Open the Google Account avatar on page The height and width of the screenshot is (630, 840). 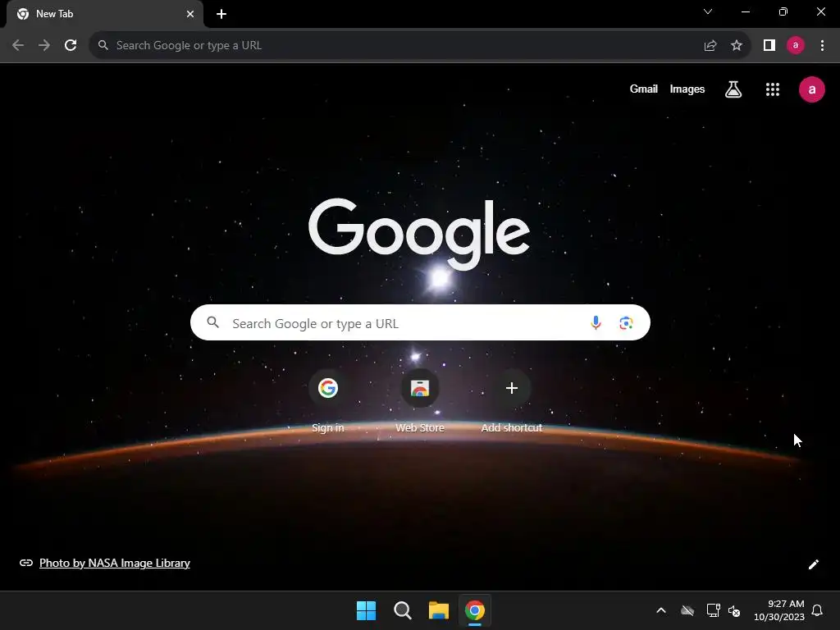(812, 89)
